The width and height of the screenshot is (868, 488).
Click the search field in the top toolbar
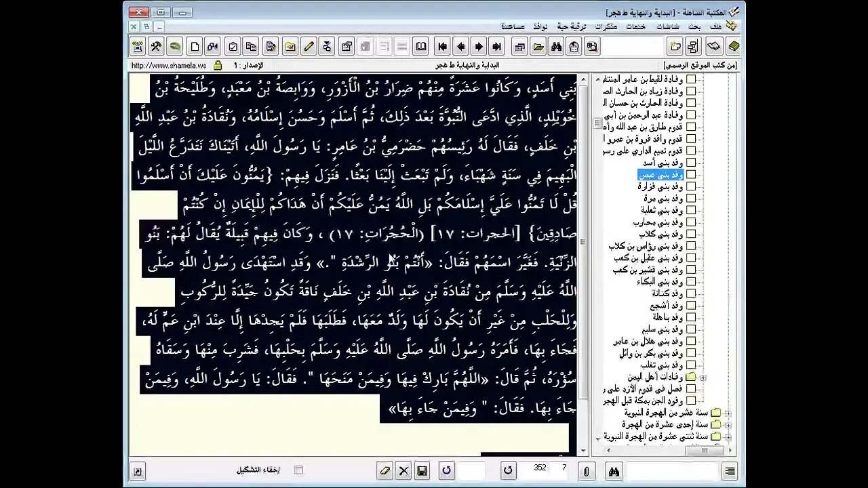[632, 47]
